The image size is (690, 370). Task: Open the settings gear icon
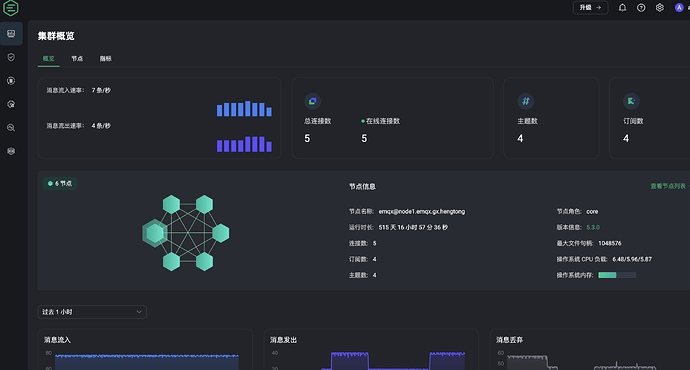660,7
